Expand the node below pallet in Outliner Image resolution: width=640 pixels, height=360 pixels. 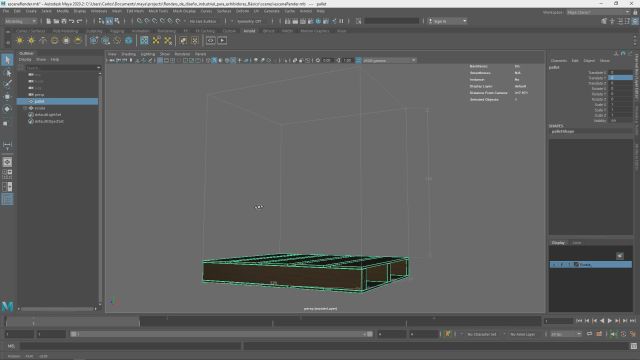point(25,108)
